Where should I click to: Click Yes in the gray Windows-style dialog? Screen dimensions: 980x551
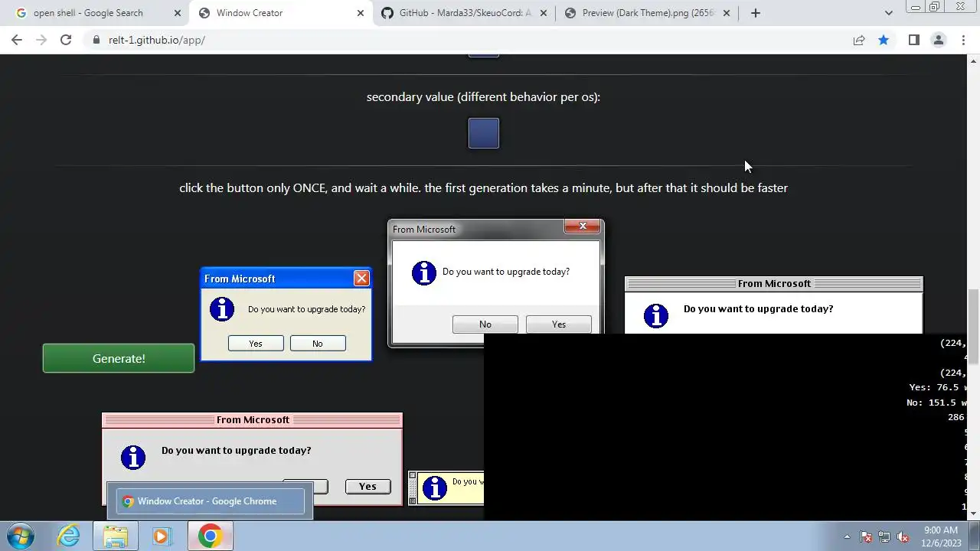pyautogui.click(x=559, y=324)
